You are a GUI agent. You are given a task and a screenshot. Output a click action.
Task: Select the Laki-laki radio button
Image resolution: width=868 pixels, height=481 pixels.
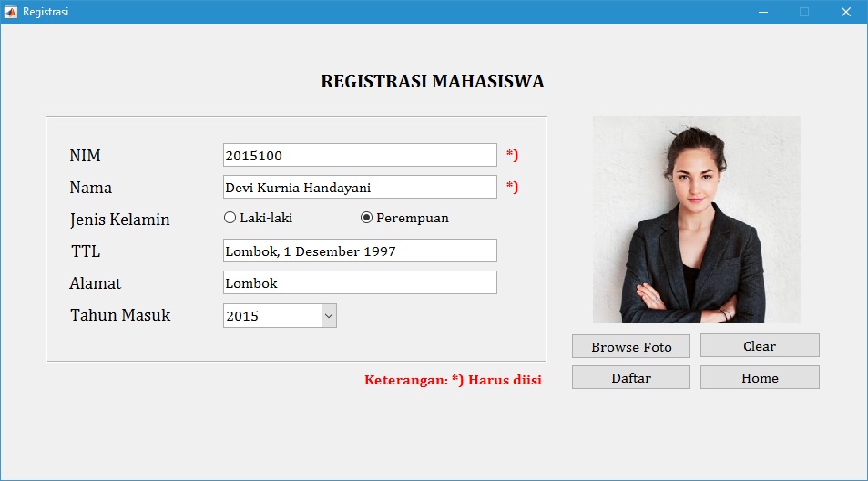[x=230, y=218]
